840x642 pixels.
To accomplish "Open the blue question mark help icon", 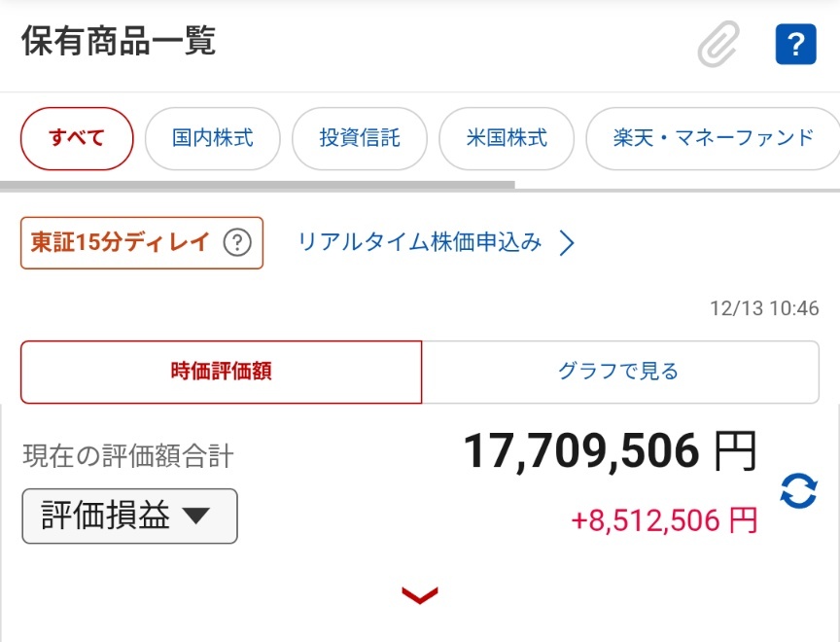I will pos(795,45).
